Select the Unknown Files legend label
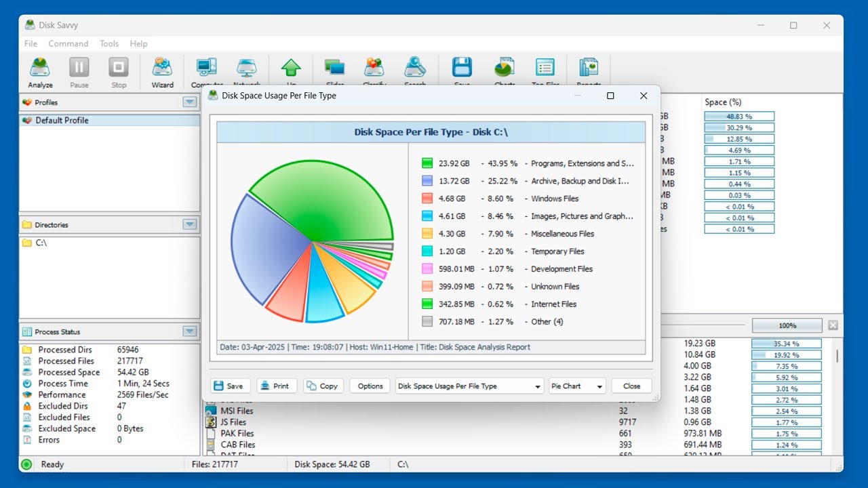This screenshot has width=868, height=488. tap(555, 287)
